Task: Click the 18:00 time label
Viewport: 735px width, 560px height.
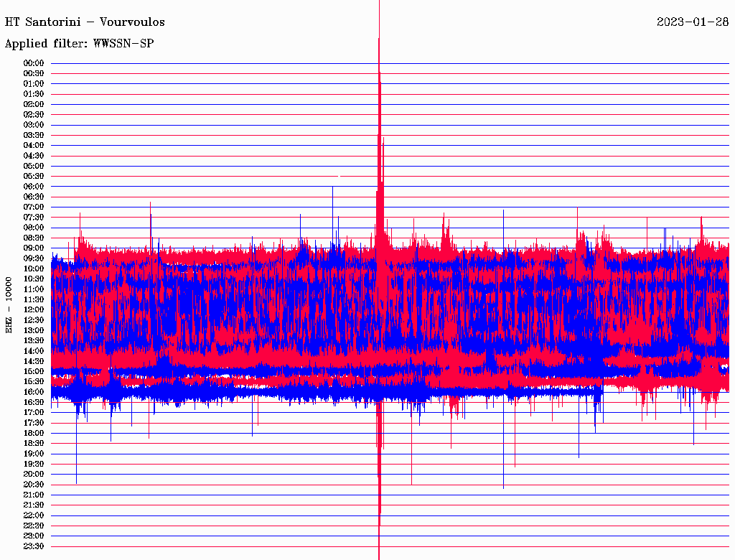Action: pyautogui.click(x=34, y=434)
